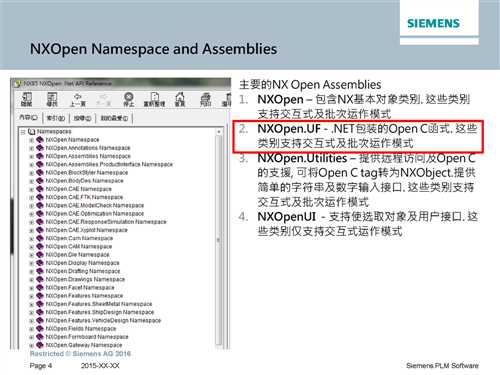Click the book icon beside NXOpen.CAE.FTK Namespace
This screenshot has height=375, width=500.
tap(40, 197)
